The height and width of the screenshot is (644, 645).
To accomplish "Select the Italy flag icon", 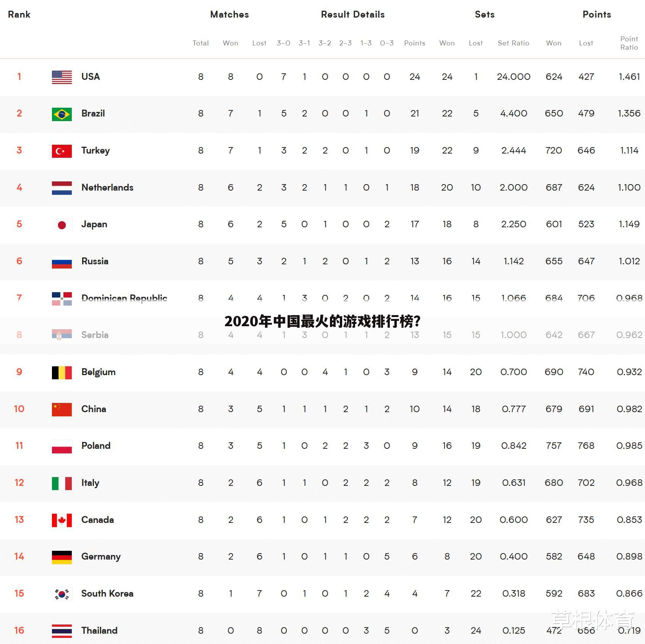I will coord(62,484).
